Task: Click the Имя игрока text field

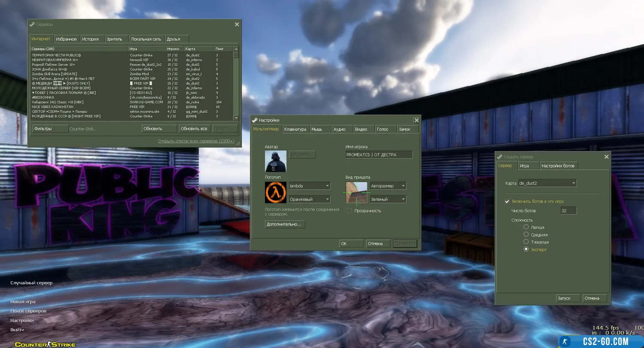Action: [379, 155]
